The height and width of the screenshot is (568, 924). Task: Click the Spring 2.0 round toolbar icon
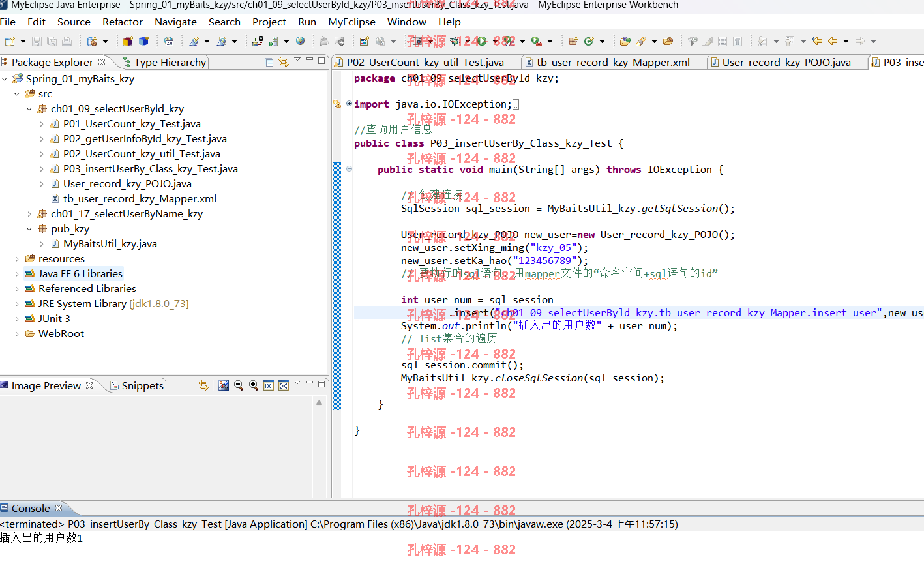(169, 41)
